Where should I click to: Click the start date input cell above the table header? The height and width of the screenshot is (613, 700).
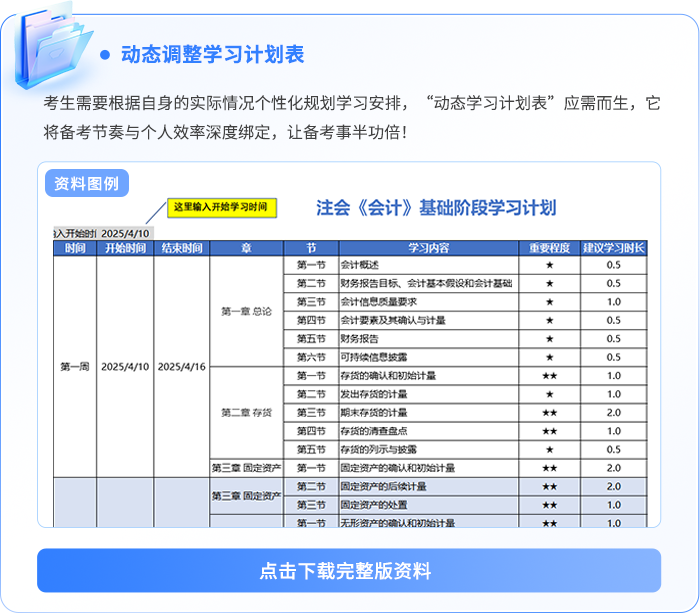pos(125,232)
